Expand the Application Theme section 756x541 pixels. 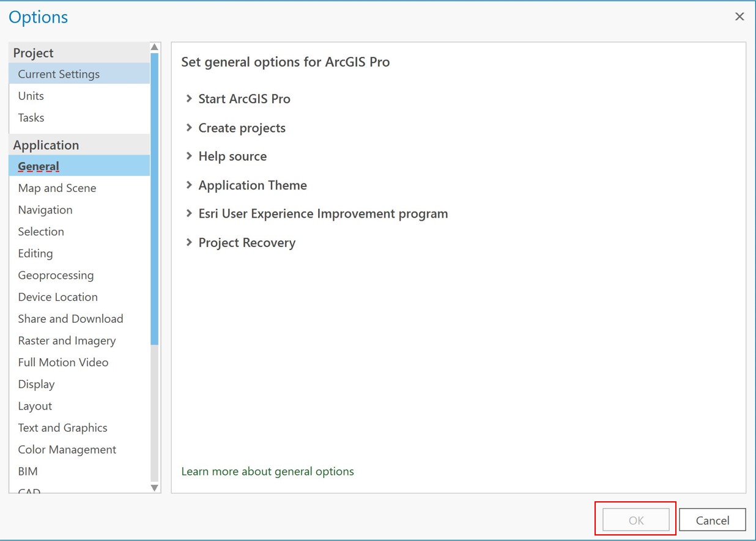click(x=246, y=185)
